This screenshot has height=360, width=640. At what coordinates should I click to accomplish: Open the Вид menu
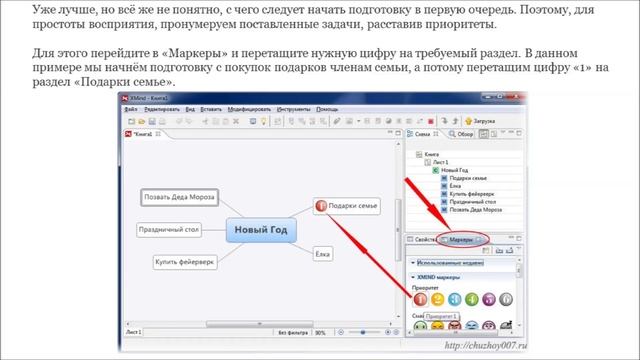(x=190, y=109)
